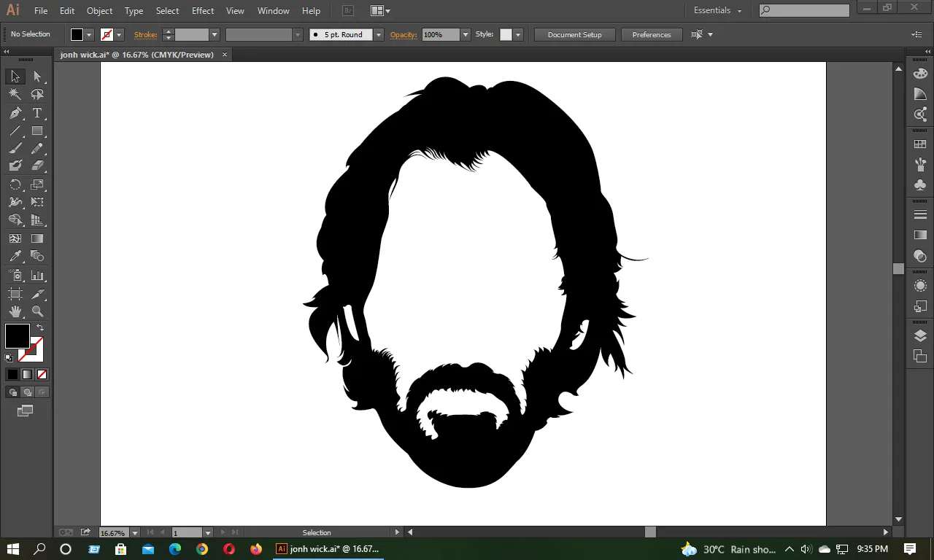Select the Symbol Sprayer tool
Viewport: 934px width, 560px height.
tap(15, 276)
